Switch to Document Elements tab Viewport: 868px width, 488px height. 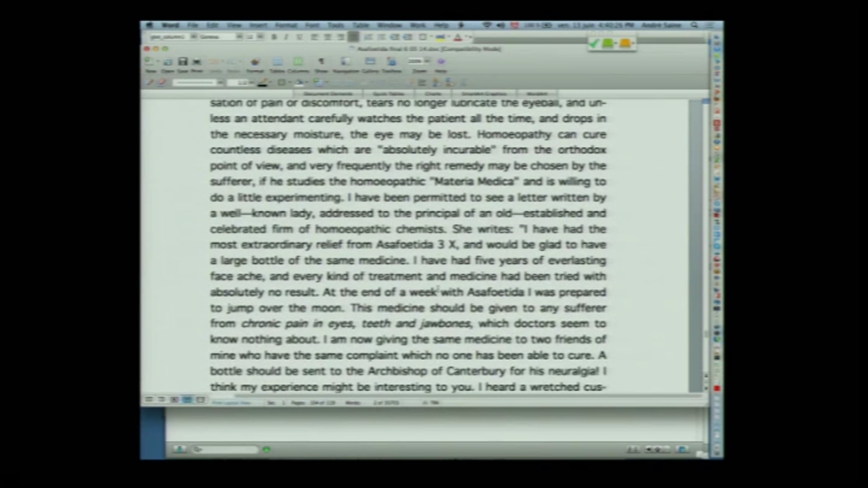tap(327, 94)
